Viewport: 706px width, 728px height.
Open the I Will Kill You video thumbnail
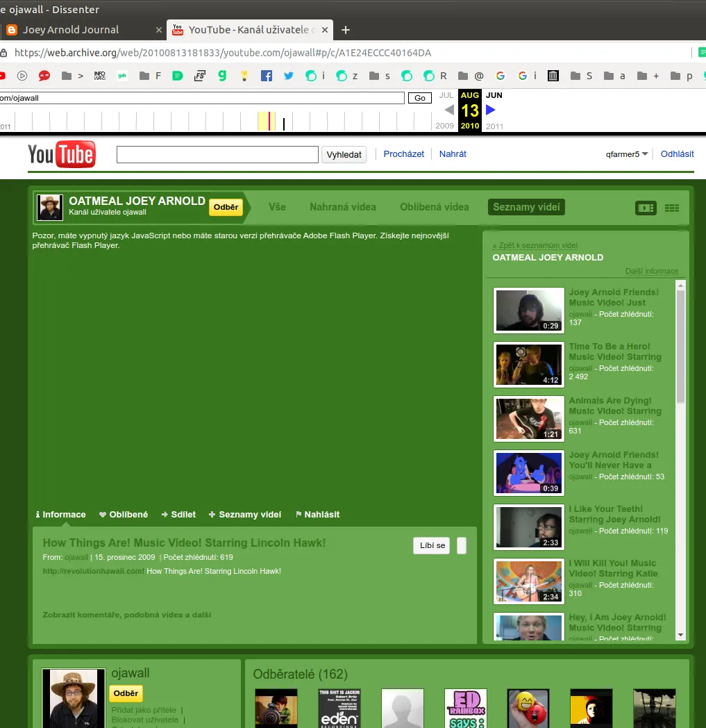pyautogui.click(x=529, y=581)
